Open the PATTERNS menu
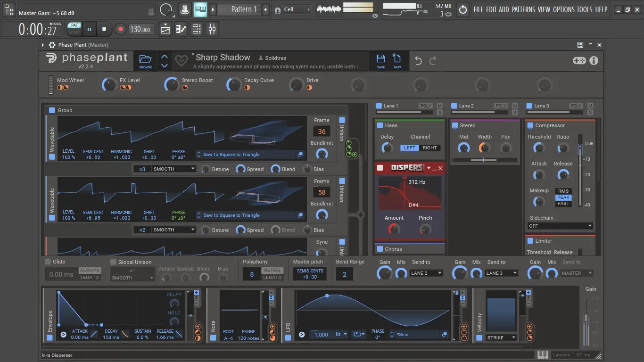Viewport: 644px width, 362px height. [523, 9]
